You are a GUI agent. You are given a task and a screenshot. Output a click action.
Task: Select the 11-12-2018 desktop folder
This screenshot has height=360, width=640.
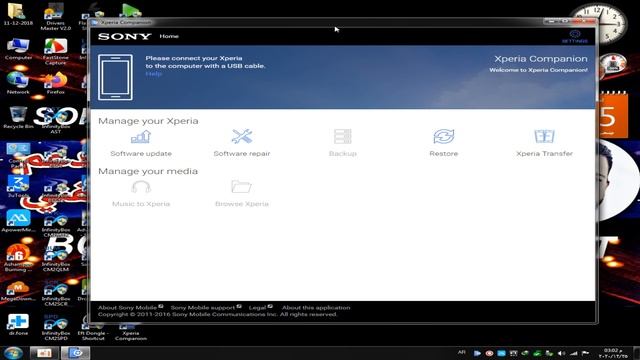pos(18,14)
